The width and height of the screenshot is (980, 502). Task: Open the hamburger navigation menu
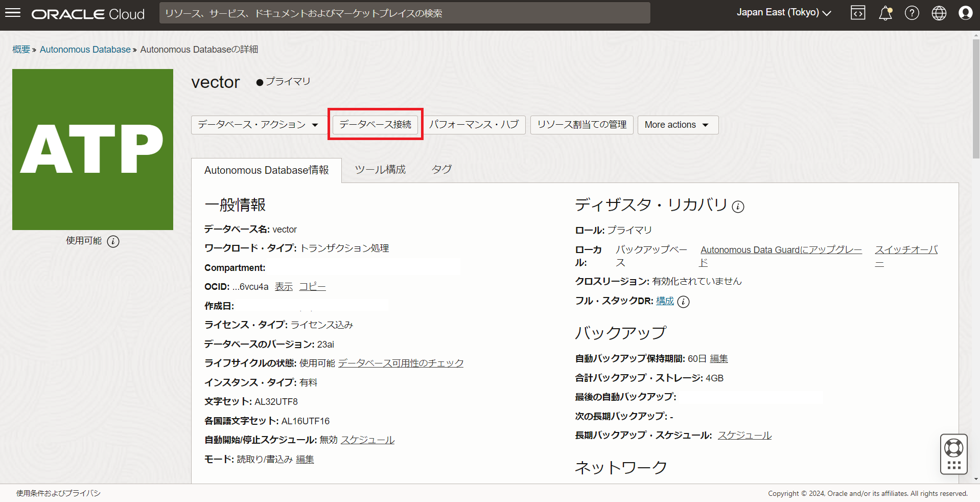pyautogui.click(x=13, y=13)
